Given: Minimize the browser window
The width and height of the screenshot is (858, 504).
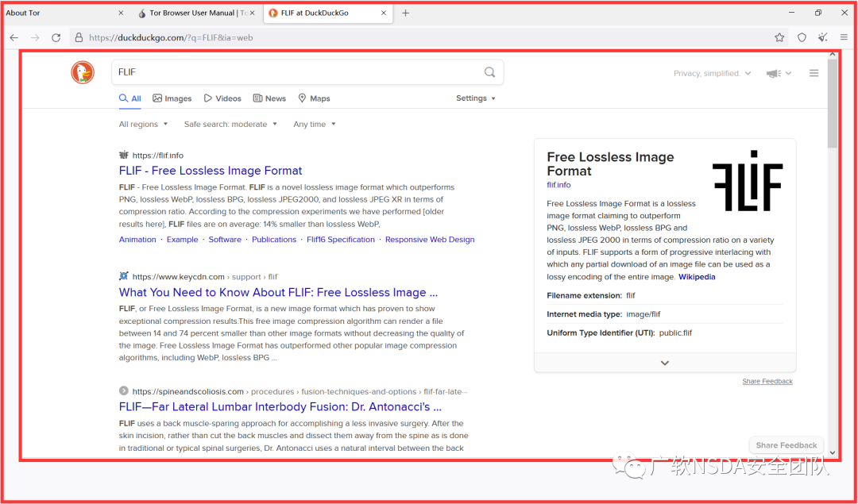Looking at the screenshot, I should pyautogui.click(x=792, y=13).
